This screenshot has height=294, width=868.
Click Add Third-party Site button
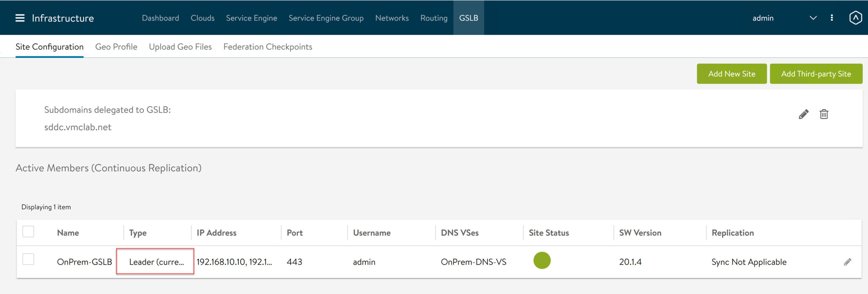tap(816, 74)
